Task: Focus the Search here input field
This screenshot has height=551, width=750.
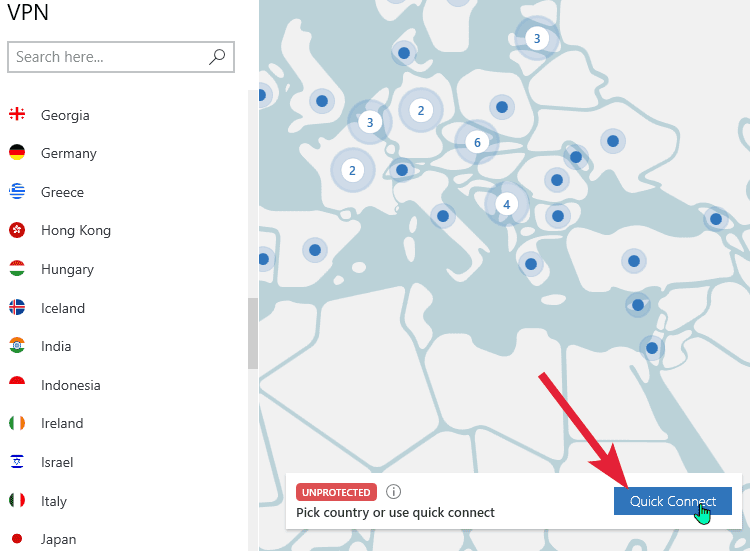Action: click(x=121, y=57)
